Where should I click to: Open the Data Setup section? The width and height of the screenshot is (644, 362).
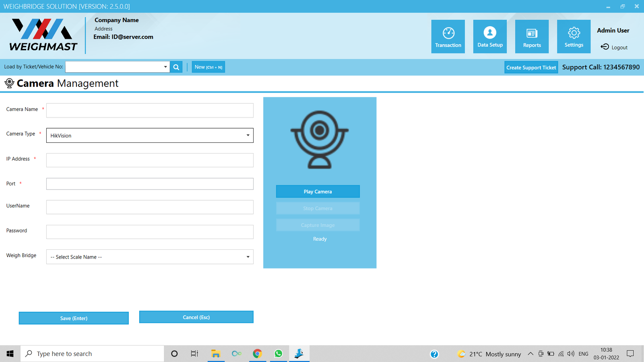[490, 36]
